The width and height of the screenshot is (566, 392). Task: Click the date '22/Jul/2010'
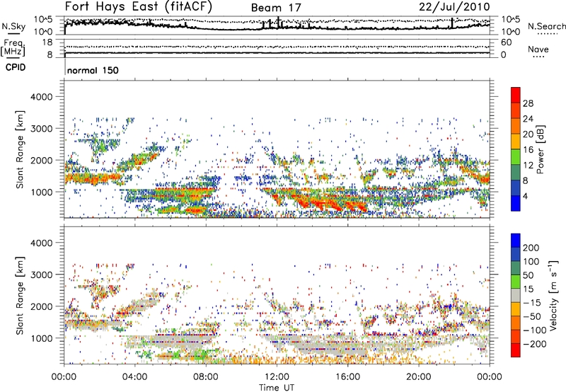tap(454, 7)
